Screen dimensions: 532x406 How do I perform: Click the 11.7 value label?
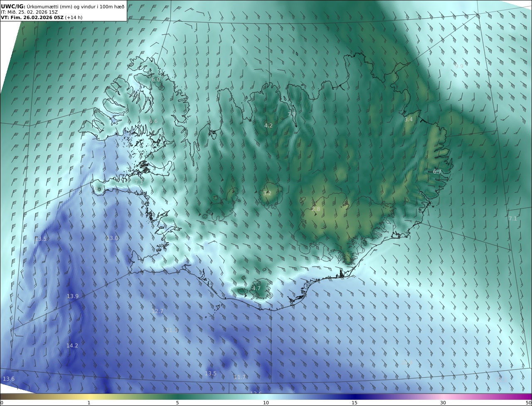240,377
